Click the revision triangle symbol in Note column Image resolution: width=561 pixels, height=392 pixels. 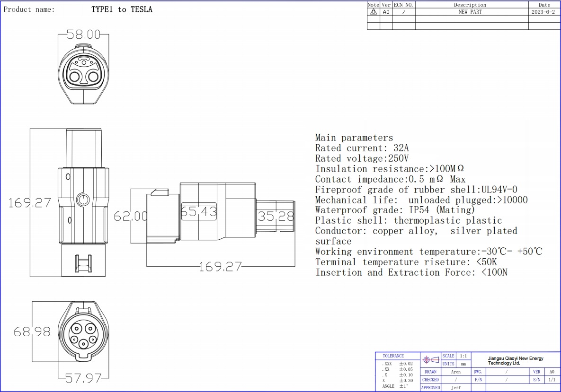tap(373, 12)
